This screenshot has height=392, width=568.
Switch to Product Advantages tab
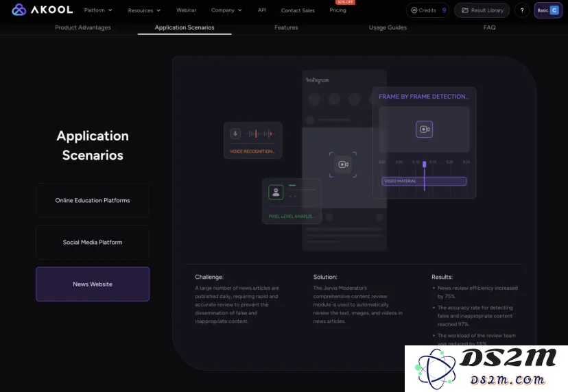83,27
